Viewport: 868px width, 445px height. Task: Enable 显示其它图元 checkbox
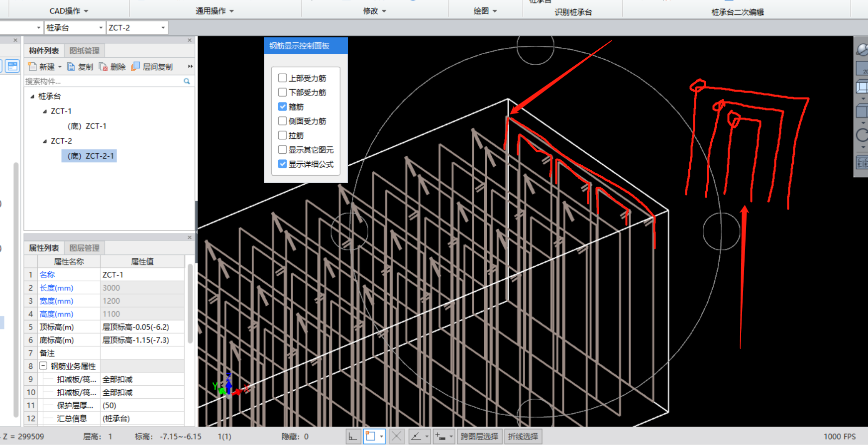coord(282,149)
